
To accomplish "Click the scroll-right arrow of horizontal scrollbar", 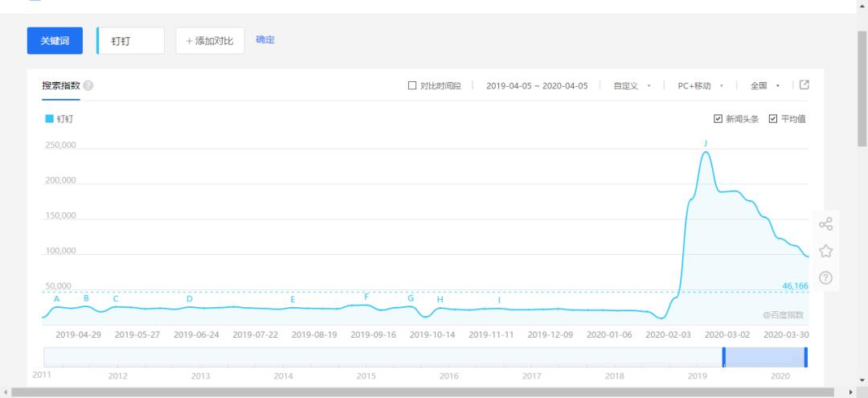I will coord(851,392).
